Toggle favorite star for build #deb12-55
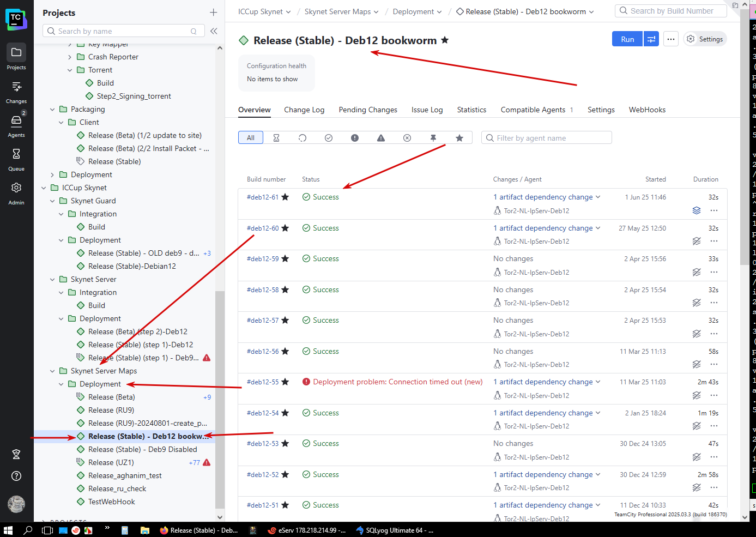Image resolution: width=756 pixels, height=537 pixels. coord(285,382)
